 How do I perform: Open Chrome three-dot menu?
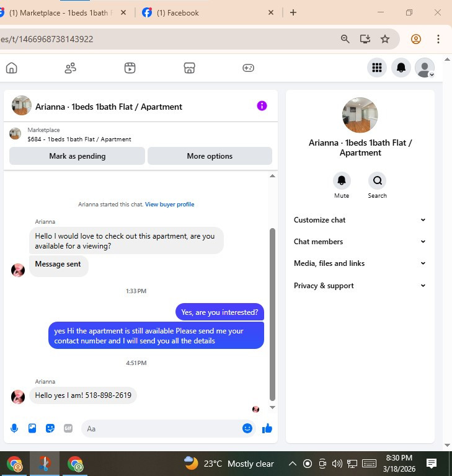438,39
